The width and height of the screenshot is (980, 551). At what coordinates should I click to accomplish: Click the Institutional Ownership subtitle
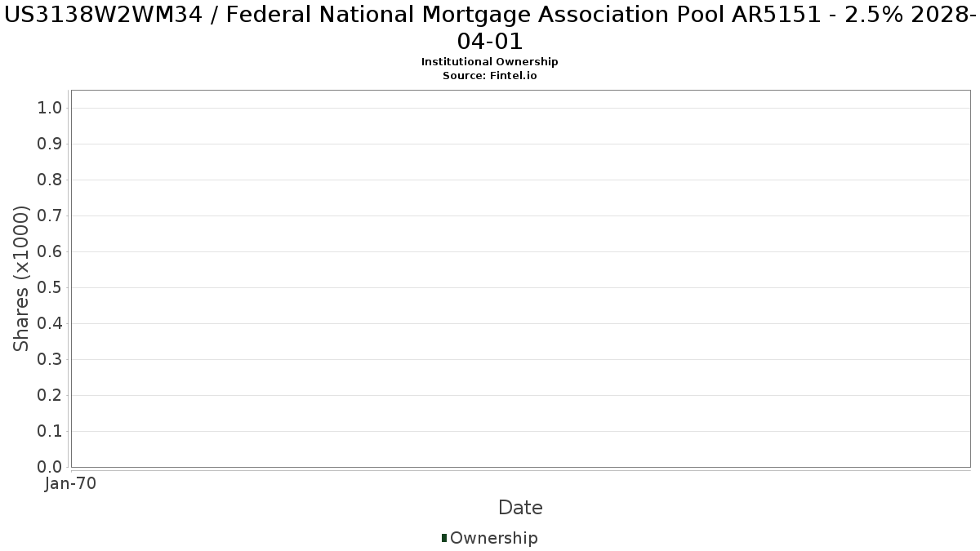click(x=490, y=62)
